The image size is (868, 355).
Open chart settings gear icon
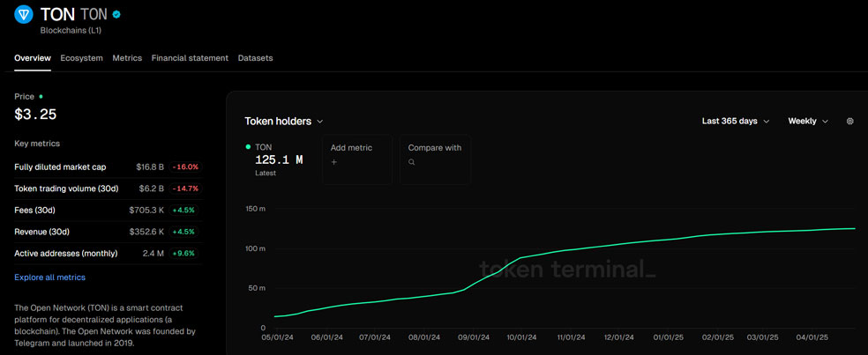(x=850, y=121)
